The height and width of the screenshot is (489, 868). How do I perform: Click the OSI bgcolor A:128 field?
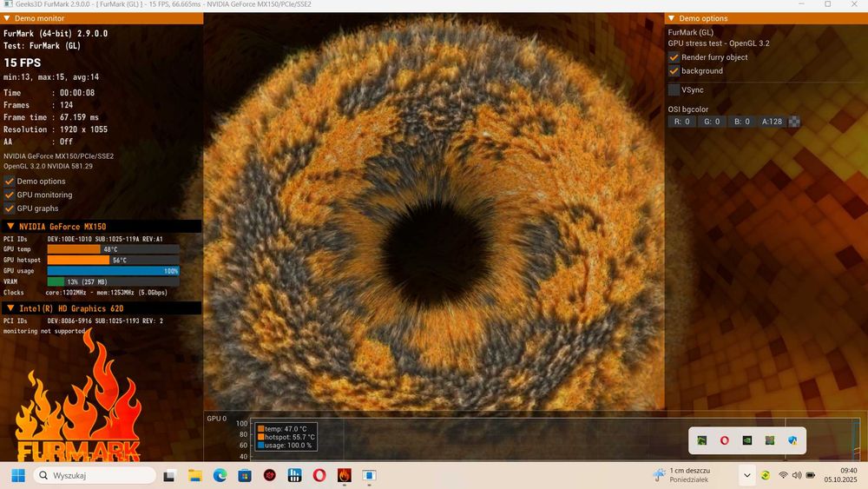773,122
